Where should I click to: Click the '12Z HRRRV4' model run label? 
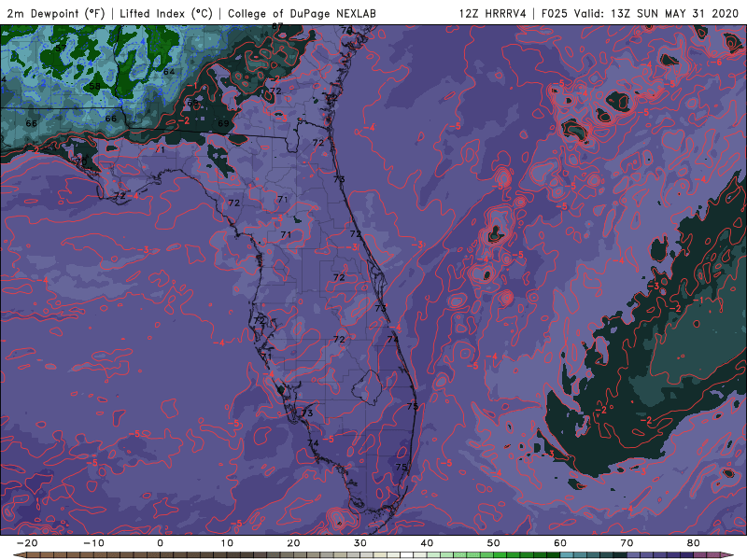coord(492,13)
